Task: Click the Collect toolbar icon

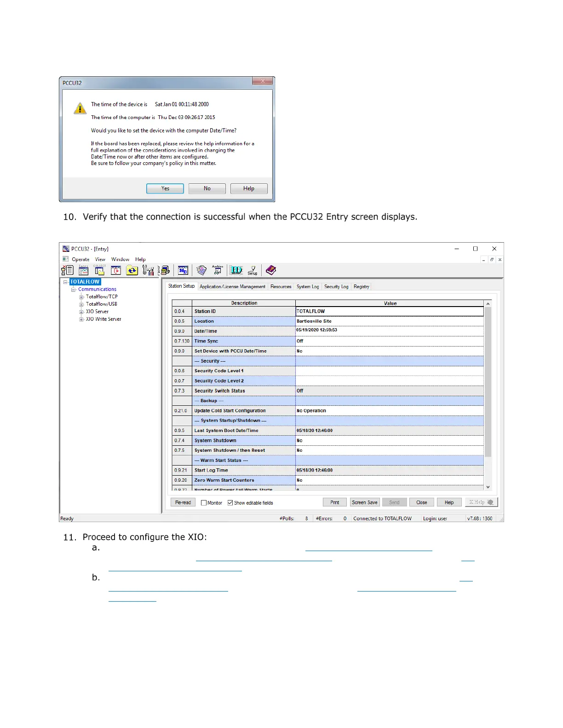Action: point(99,270)
